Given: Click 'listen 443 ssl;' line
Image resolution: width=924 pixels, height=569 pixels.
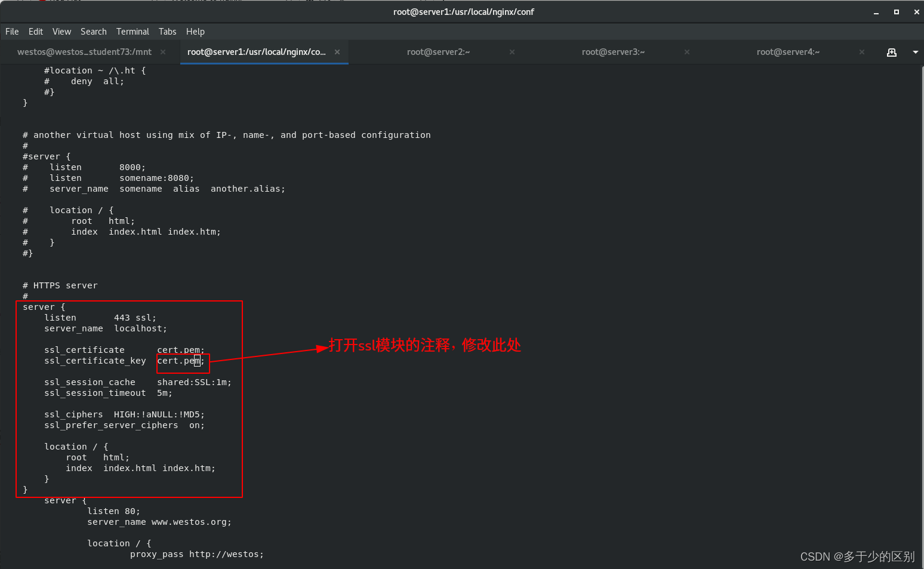Looking at the screenshot, I should (100, 318).
